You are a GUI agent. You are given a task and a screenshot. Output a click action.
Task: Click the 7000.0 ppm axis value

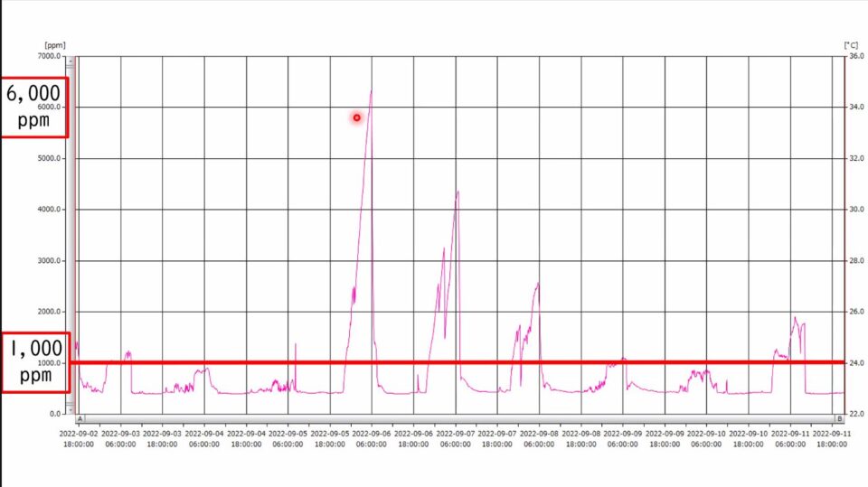pyautogui.click(x=49, y=56)
